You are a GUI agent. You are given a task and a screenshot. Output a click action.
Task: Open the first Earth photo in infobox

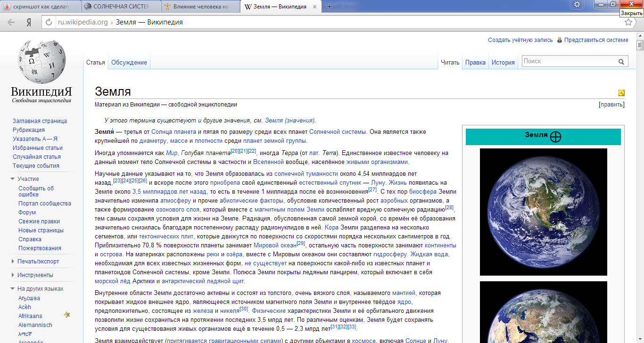pyautogui.click(x=543, y=212)
